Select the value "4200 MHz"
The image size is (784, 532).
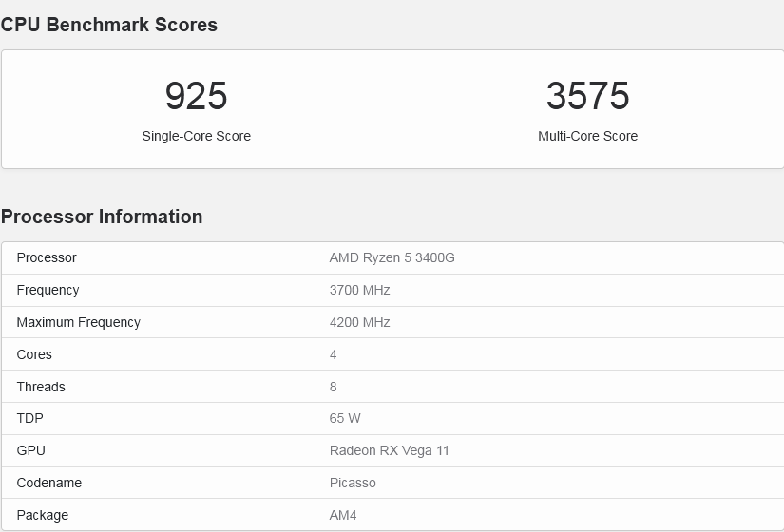[359, 322]
